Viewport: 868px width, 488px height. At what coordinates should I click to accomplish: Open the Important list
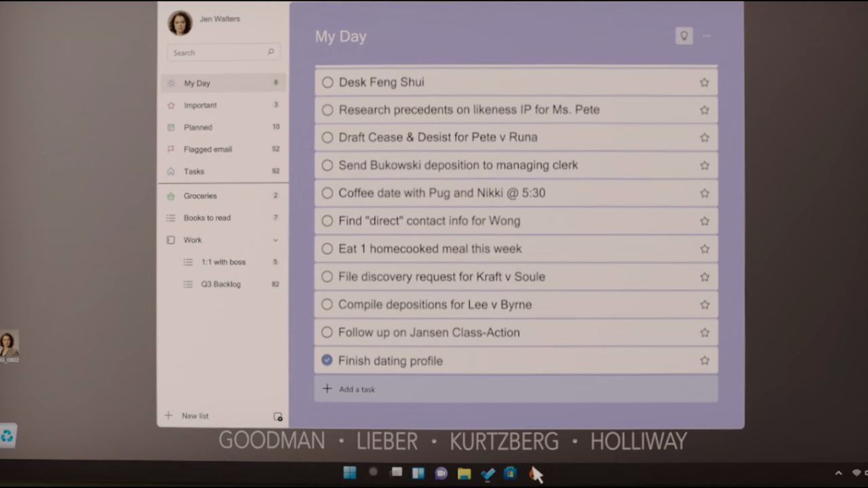click(x=200, y=105)
